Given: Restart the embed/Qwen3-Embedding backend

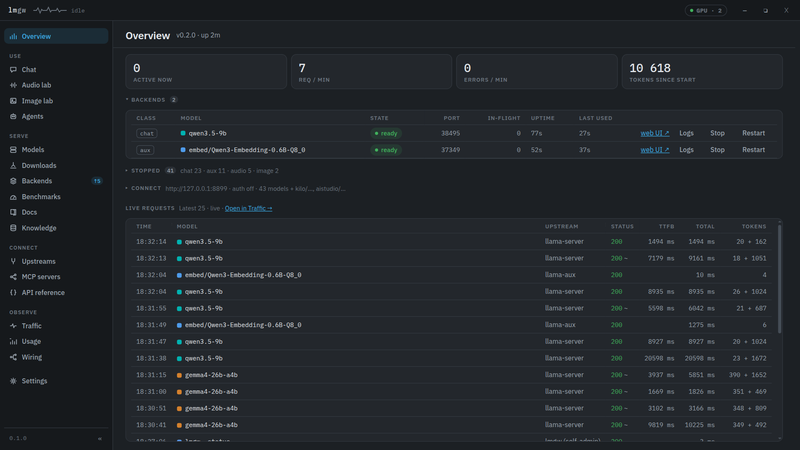Looking at the screenshot, I should click(754, 150).
